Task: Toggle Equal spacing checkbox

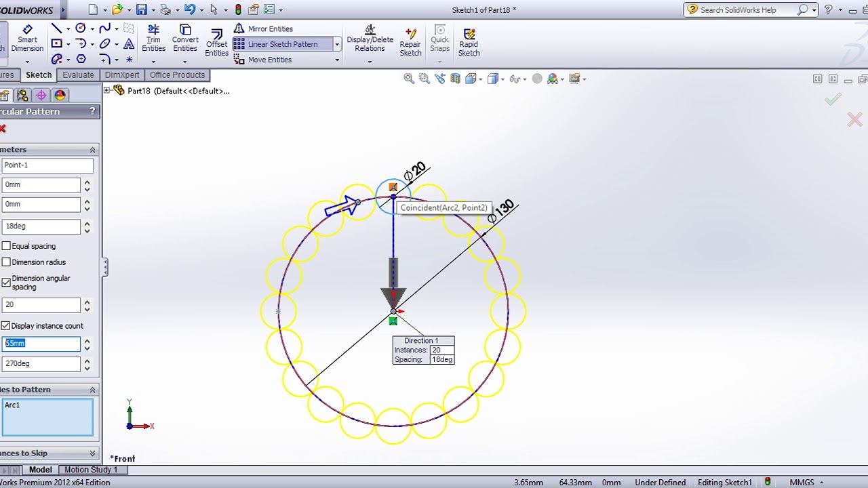Action: coord(6,246)
